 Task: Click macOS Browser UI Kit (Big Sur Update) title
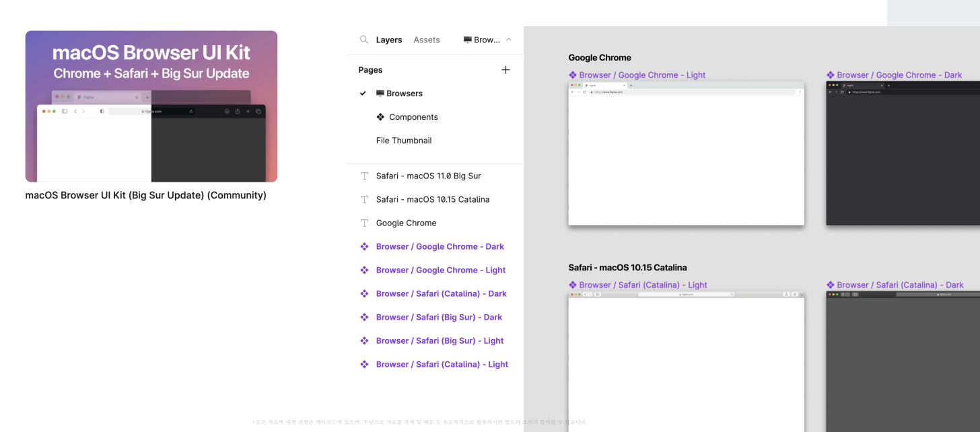pyautogui.click(x=146, y=196)
